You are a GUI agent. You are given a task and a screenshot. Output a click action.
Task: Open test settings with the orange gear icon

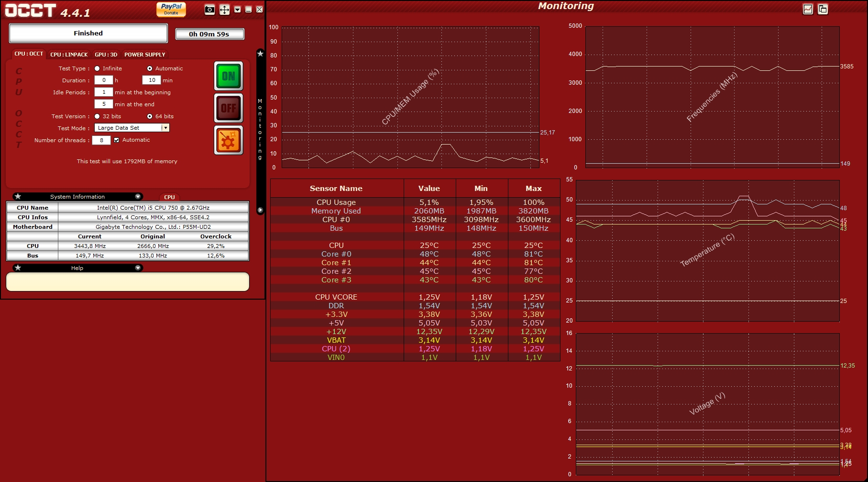[229, 140]
